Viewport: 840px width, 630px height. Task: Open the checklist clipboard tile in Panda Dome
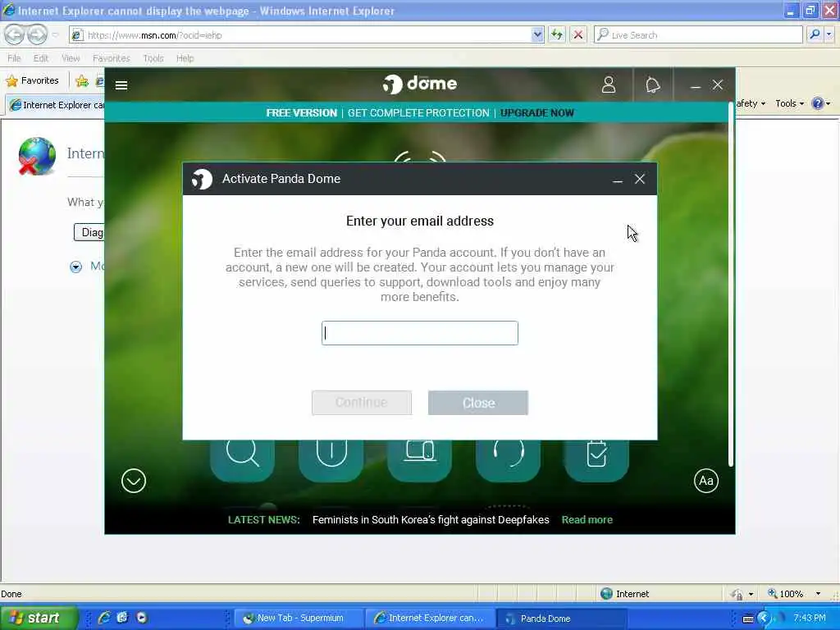point(596,459)
